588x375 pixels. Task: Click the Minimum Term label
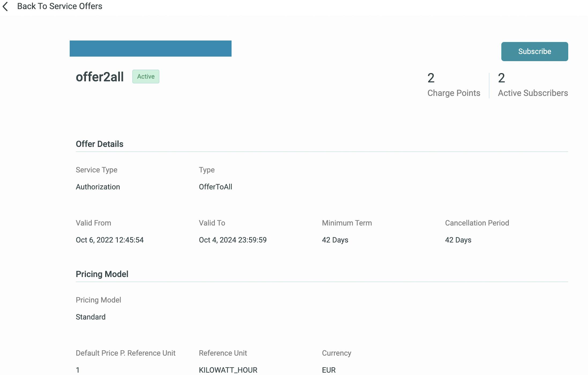[x=347, y=223]
